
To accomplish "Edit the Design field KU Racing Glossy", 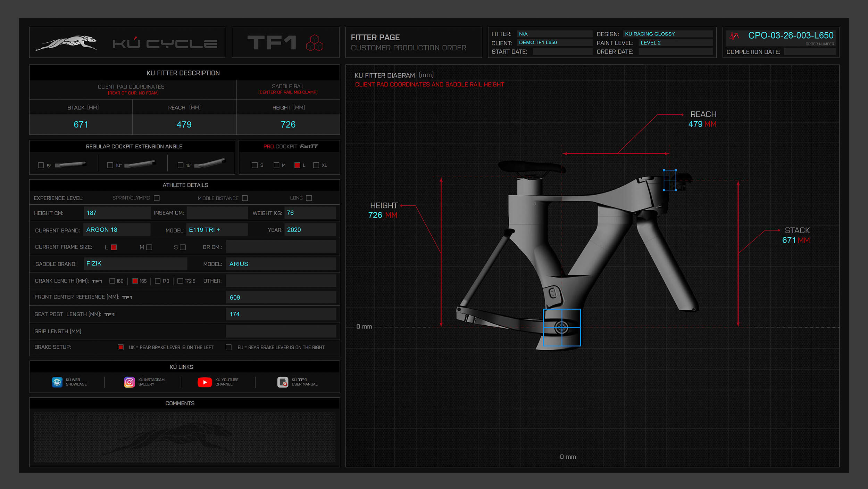I will (x=668, y=34).
